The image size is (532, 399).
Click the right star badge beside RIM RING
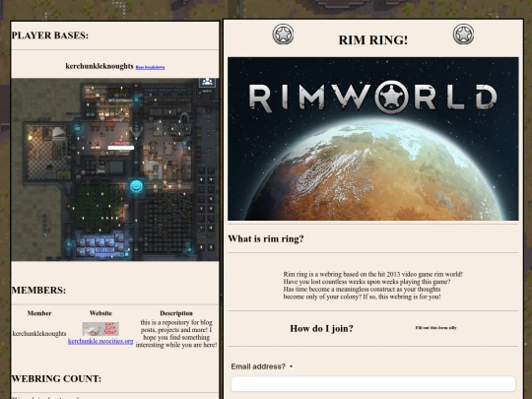point(463,33)
